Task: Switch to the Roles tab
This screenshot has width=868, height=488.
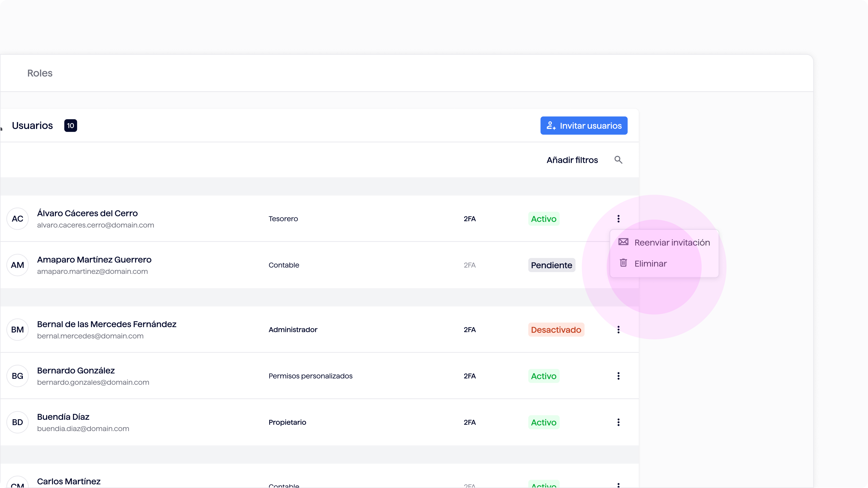Action: [x=40, y=73]
